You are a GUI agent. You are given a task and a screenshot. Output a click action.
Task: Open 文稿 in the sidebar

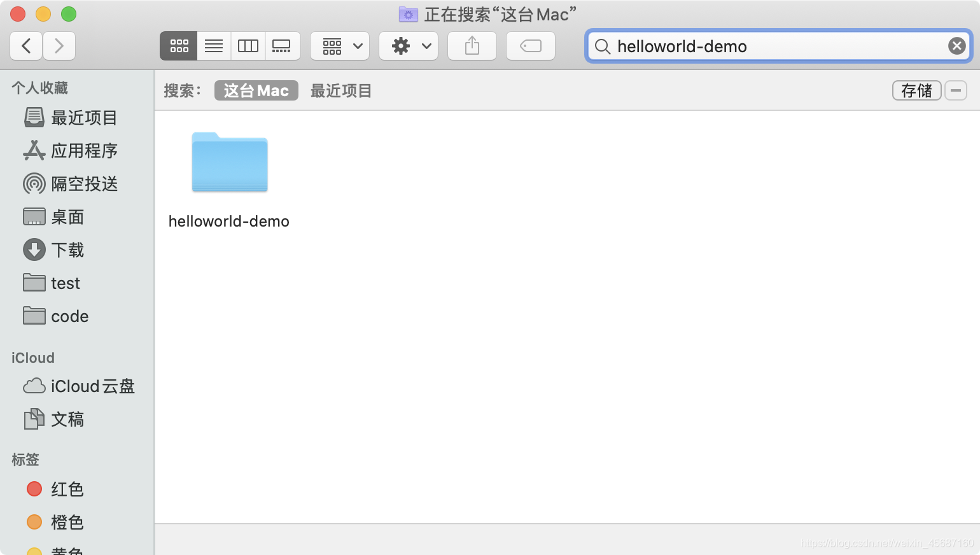pyautogui.click(x=54, y=419)
